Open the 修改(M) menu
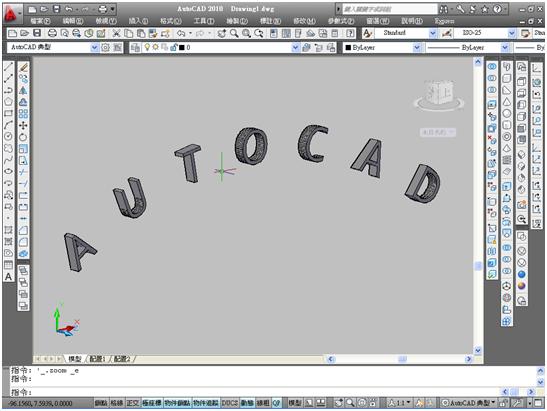The image size is (547, 411). pos(304,21)
